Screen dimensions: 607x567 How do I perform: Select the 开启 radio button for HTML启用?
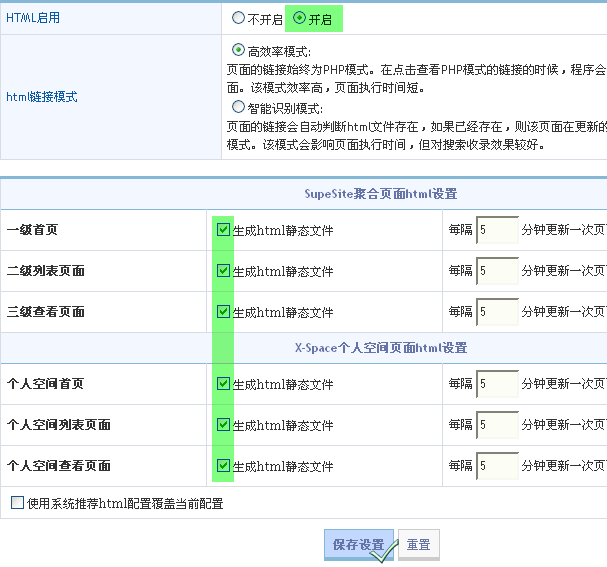click(x=299, y=18)
